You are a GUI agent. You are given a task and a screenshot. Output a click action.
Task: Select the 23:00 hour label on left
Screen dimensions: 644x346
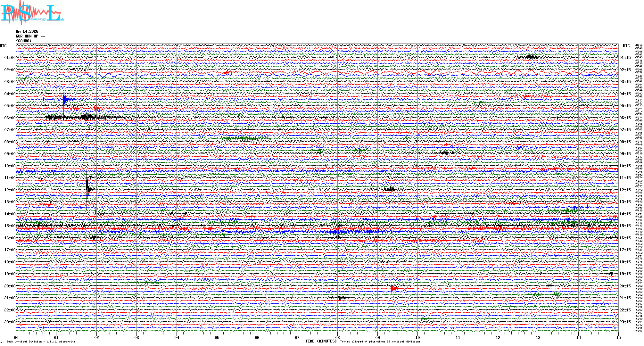[10, 322]
